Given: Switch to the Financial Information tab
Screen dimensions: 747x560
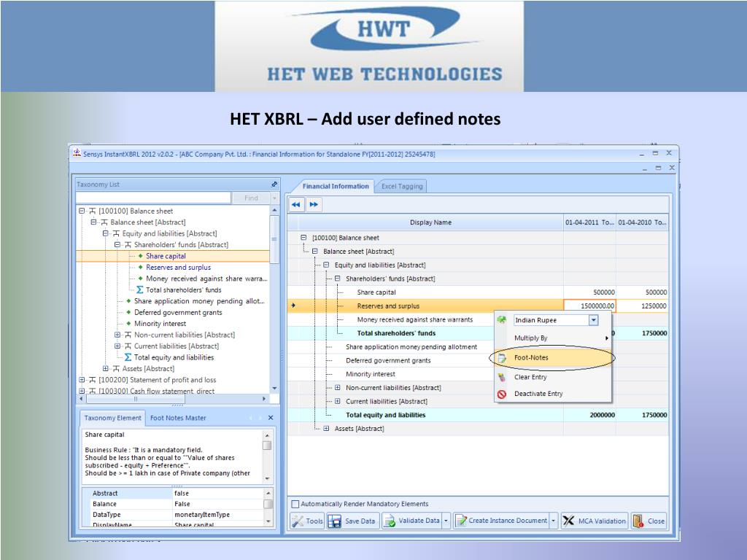Looking at the screenshot, I should pyautogui.click(x=336, y=186).
